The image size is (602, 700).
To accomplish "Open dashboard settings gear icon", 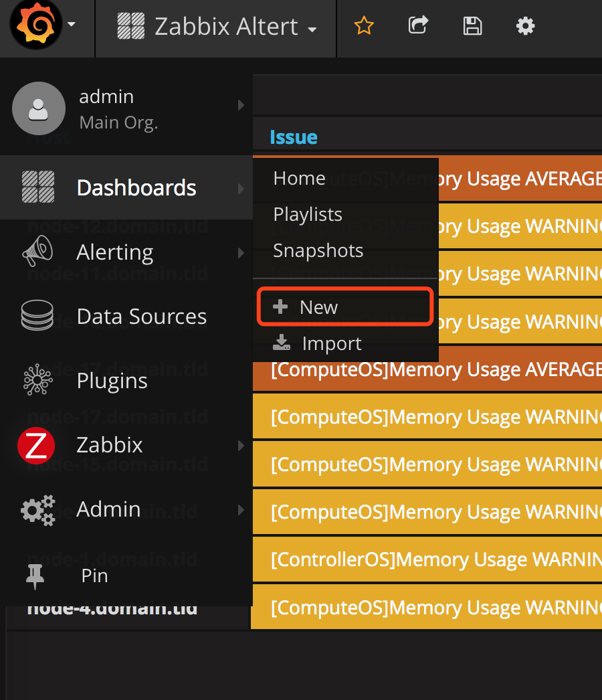I will point(526,26).
